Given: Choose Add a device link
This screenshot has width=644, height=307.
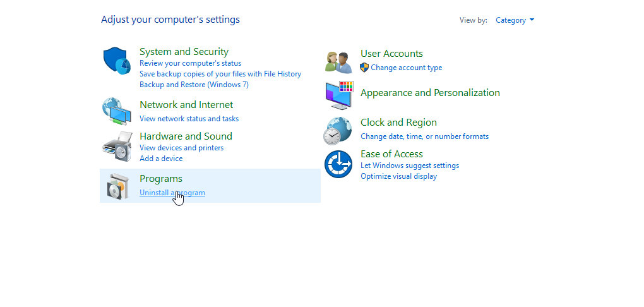Looking at the screenshot, I should tap(161, 159).
